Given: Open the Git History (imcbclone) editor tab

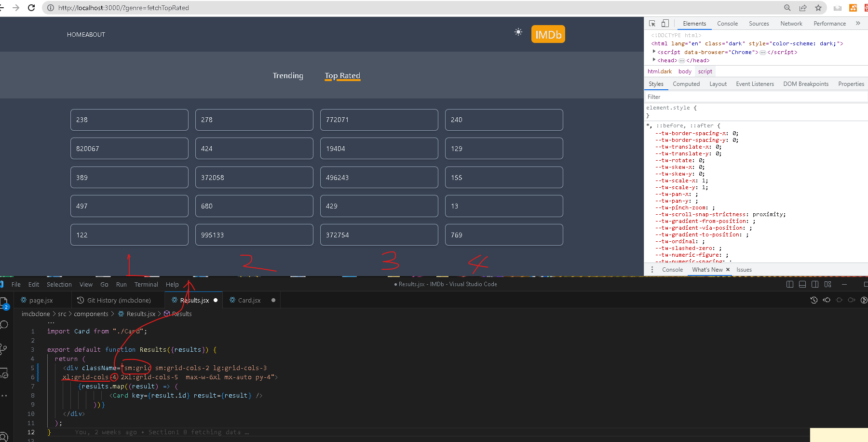Looking at the screenshot, I should pyautogui.click(x=119, y=300).
